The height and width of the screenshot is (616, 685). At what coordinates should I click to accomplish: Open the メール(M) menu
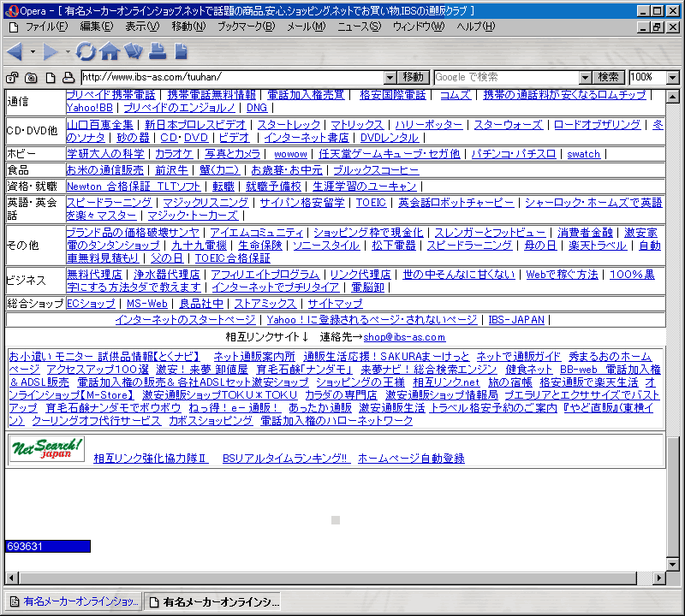[x=307, y=27]
